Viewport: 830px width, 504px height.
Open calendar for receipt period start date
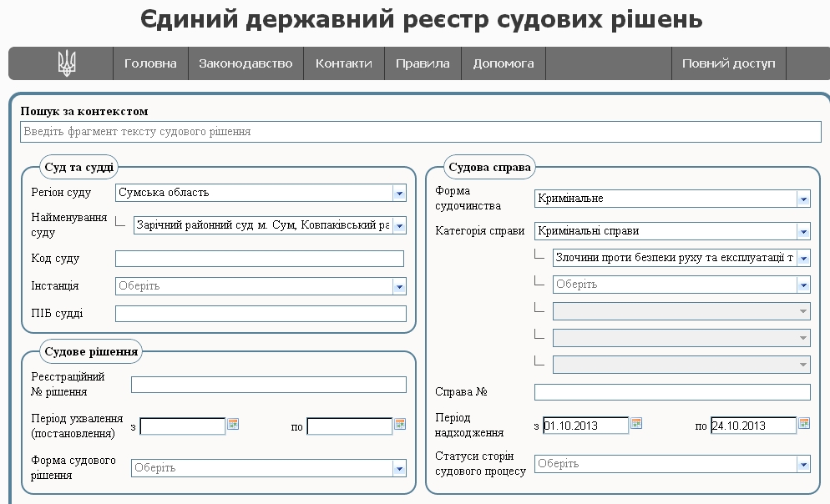pos(636,423)
